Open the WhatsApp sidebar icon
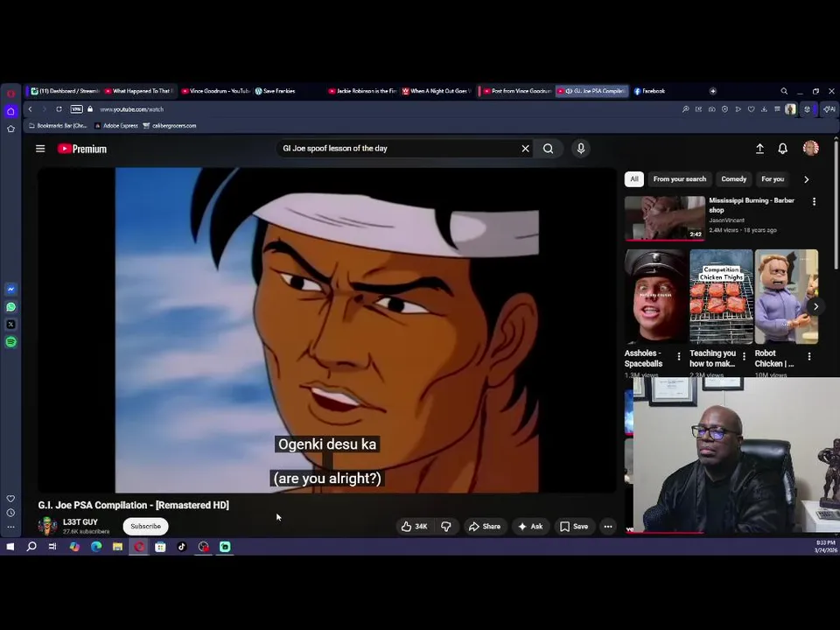This screenshot has height=630, width=840. pyautogui.click(x=10, y=306)
